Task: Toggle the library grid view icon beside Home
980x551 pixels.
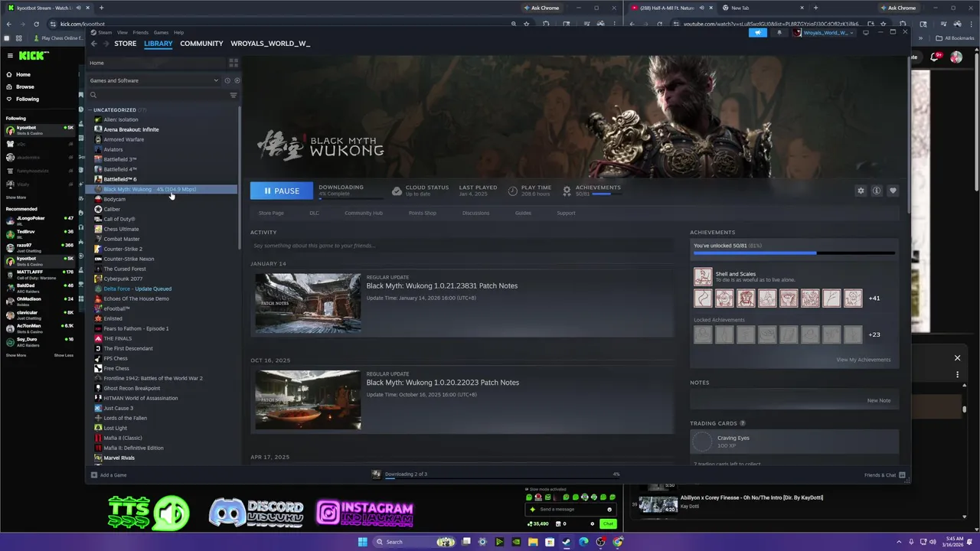Action: (234, 63)
